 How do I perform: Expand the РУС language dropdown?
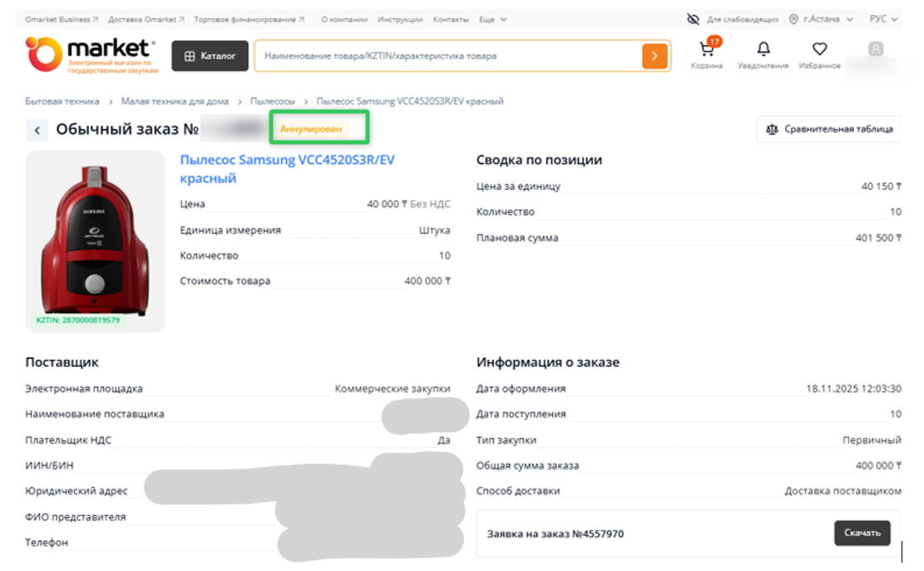(x=883, y=19)
